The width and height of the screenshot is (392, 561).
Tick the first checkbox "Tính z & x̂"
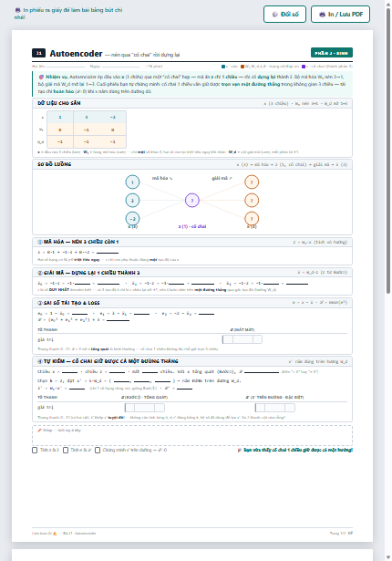tap(35, 450)
